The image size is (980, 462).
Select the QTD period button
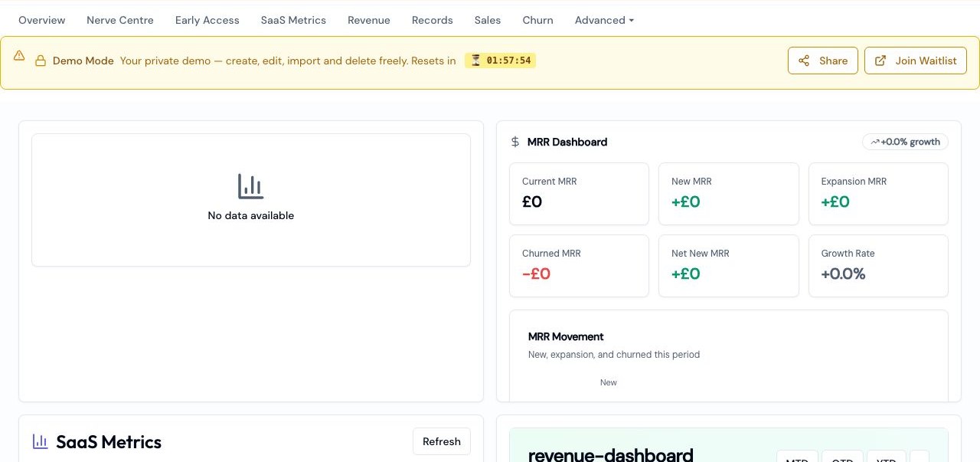842,457
